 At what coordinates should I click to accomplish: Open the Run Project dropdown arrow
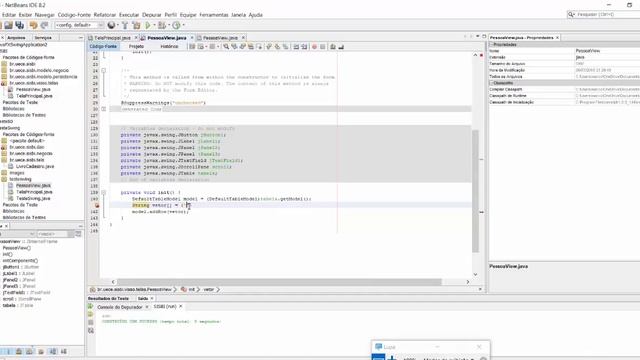(x=154, y=25)
